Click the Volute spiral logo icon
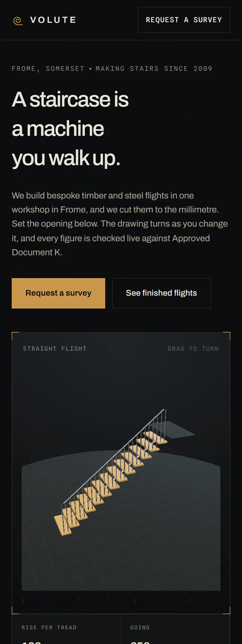The width and height of the screenshot is (242, 644). (18, 21)
